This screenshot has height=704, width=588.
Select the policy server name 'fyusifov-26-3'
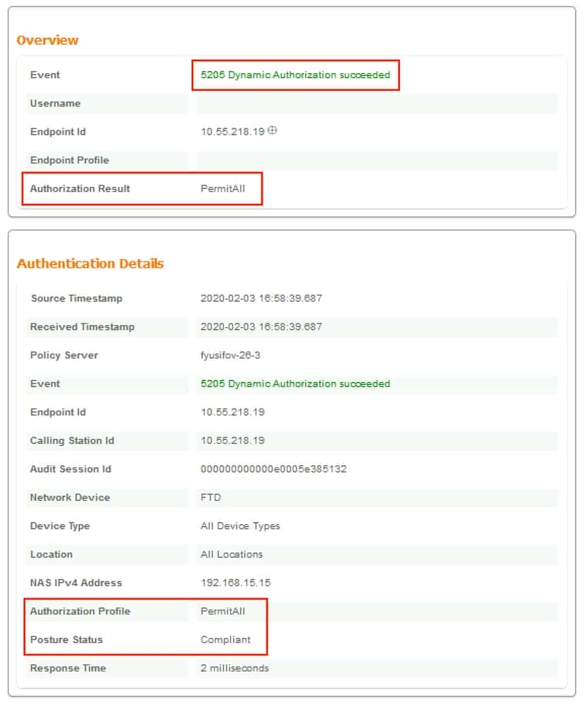coord(230,355)
